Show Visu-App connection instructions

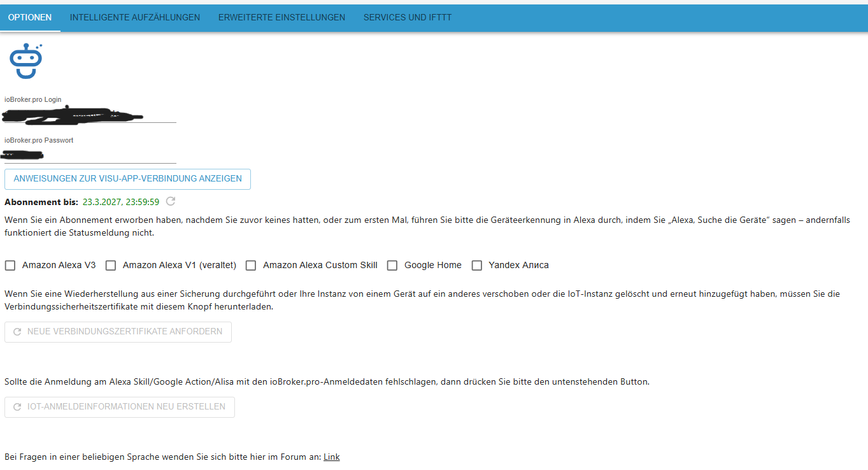click(127, 179)
